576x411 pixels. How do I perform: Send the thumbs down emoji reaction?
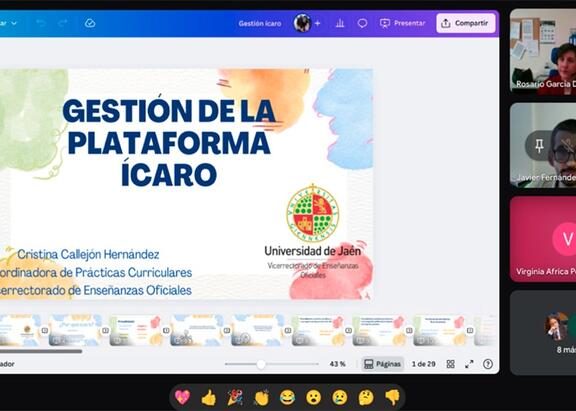(392, 397)
